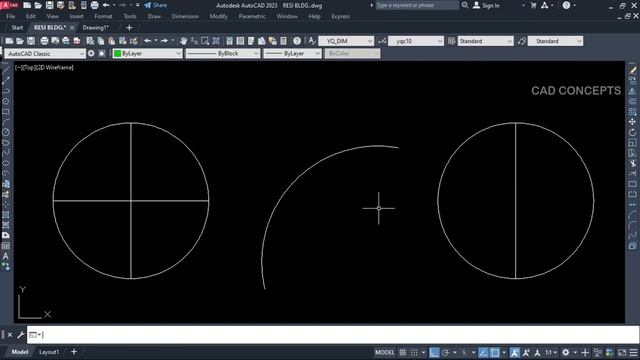This screenshot has width=640, height=360.
Task: Switch to the Layout1 tab
Action: pos(49,352)
